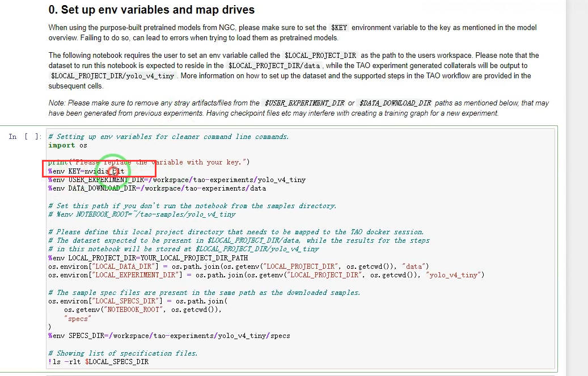The height and width of the screenshot is (376, 588).
Task: Click the "specs" string line in the code
Action: click(78, 319)
